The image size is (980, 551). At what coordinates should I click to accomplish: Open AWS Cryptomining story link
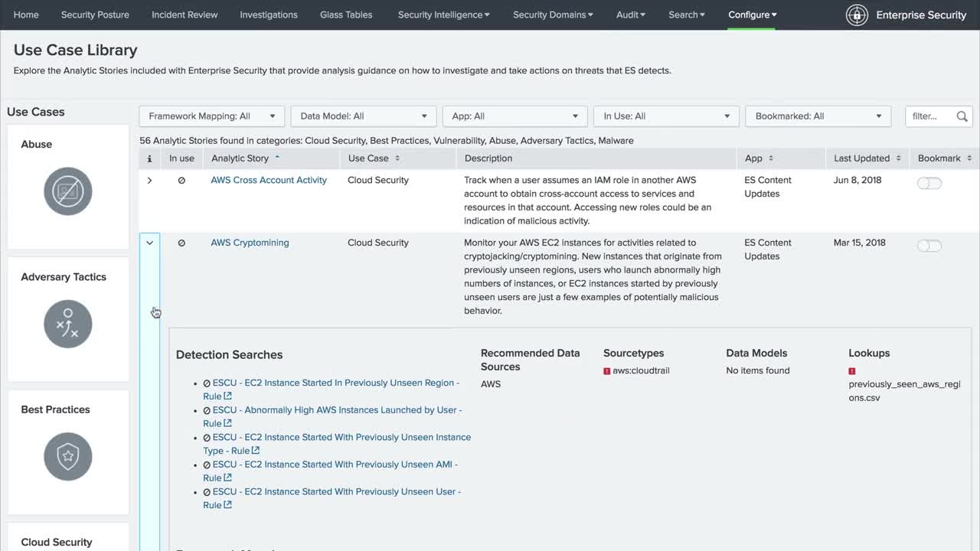click(x=250, y=243)
